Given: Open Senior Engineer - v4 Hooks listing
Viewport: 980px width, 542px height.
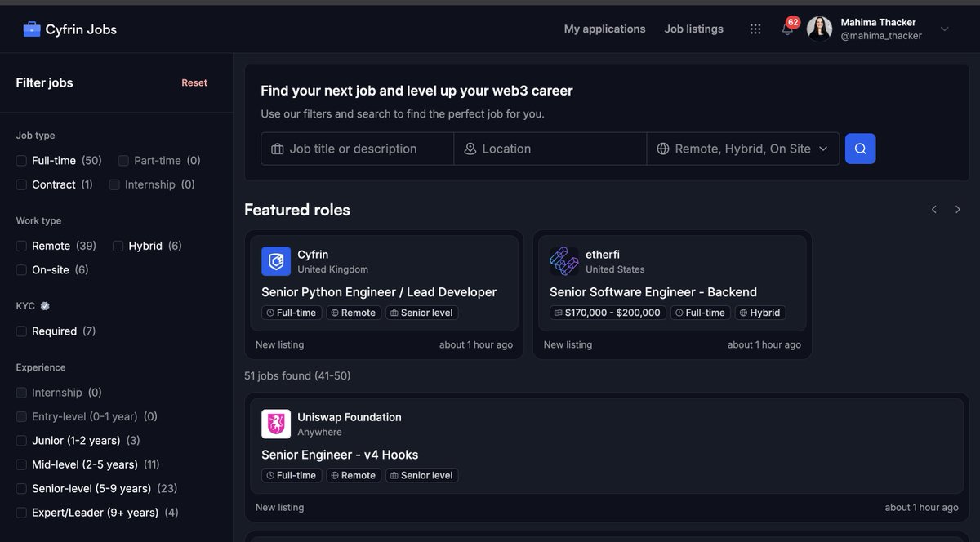Looking at the screenshot, I should [x=340, y=455].
